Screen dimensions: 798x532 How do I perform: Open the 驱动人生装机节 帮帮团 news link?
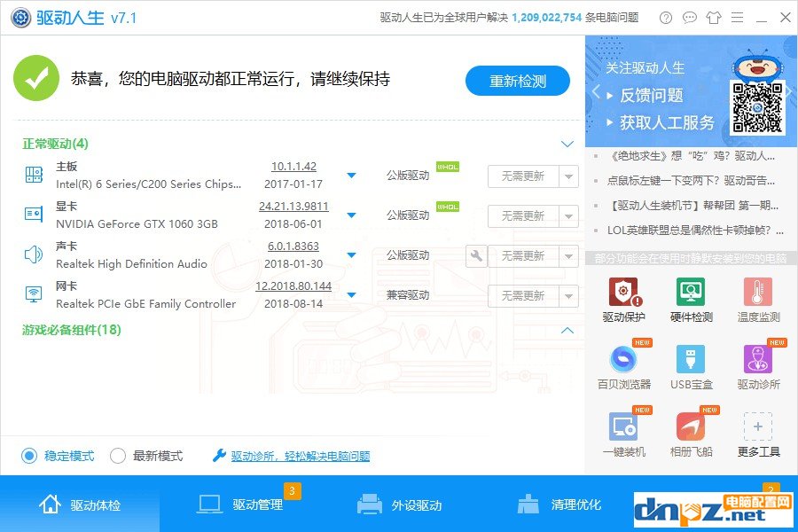[693, 206]
